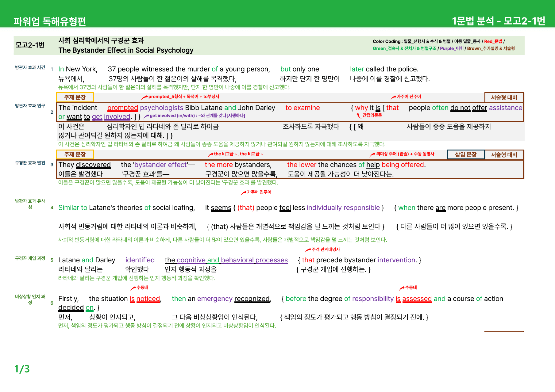
Task: Click the Korean title '사회 심리학에서의 구경꾼 효과'
Action: coord(101,40)
